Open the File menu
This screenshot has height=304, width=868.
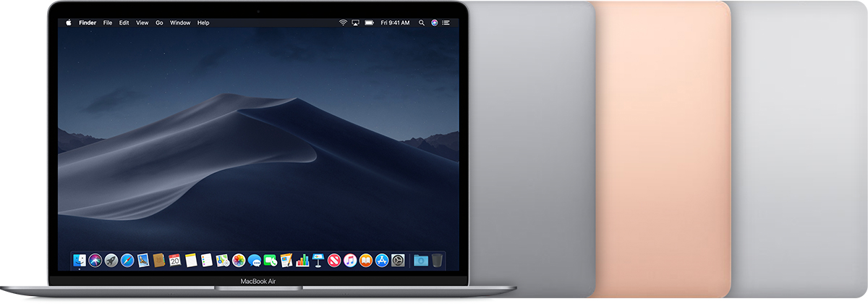(x=107, y=22)
